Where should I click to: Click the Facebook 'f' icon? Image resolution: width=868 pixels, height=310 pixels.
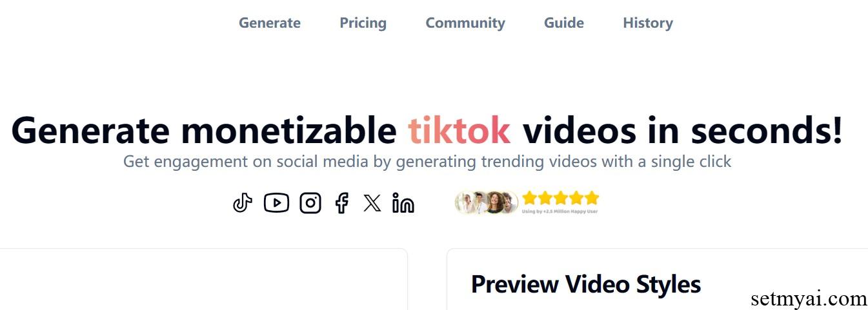342,203
